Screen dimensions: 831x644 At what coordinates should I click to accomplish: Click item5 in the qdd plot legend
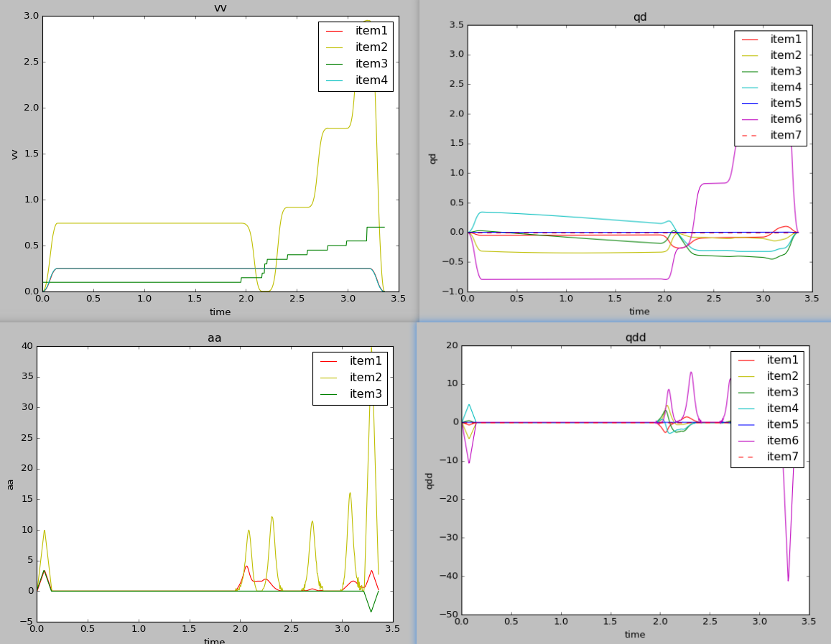(782, 424)
